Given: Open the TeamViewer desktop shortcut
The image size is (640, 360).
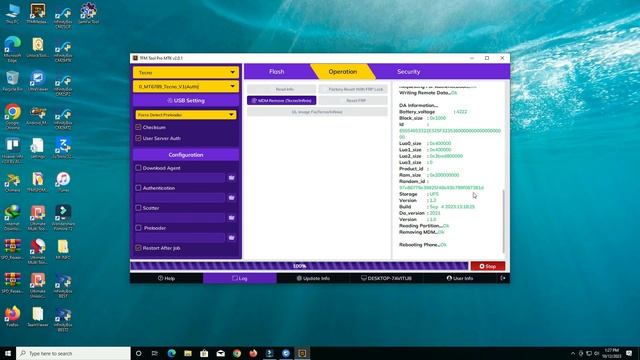Looking at the screenshot, I should click(x=38, y=317).
